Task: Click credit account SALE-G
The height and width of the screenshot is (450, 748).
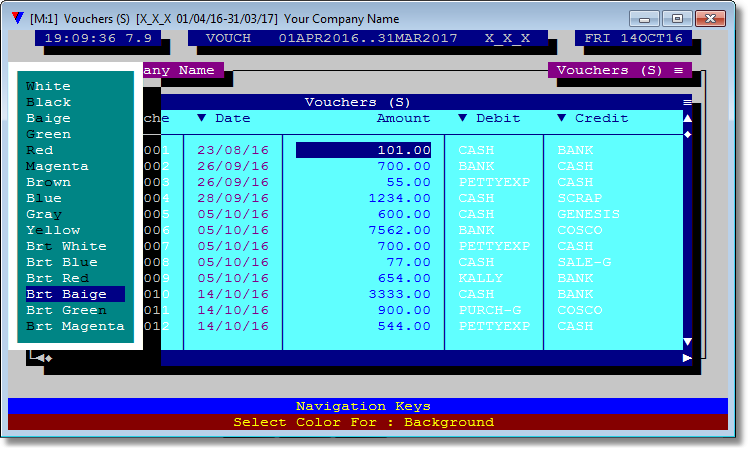Action: 584,262
